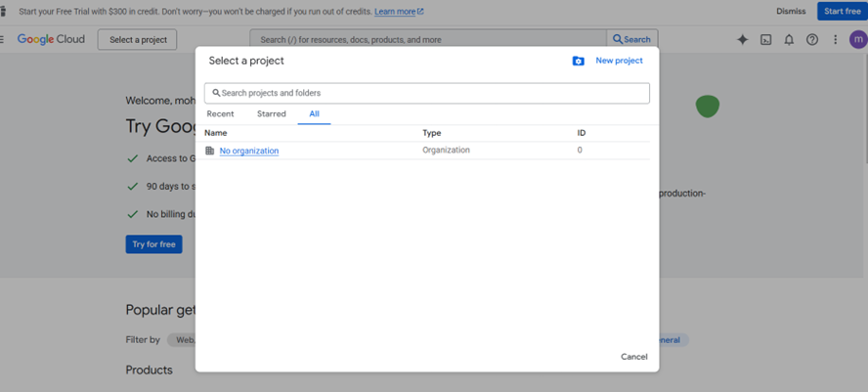Click the organization building icon
Viewport: 868px width, 392px height.
pyautogui.click(x=209, y=151)
